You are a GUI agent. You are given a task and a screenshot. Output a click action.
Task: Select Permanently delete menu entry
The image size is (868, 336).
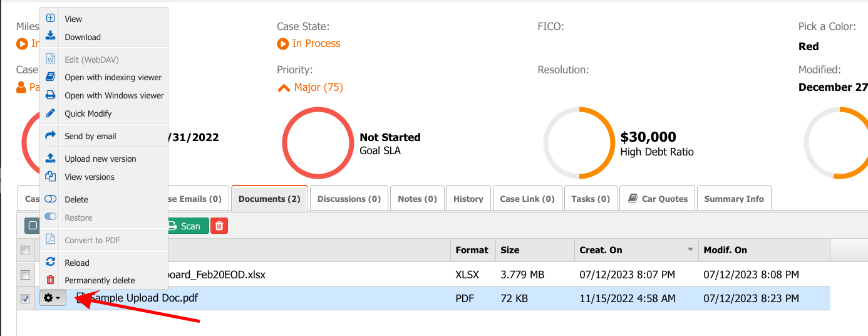tap(100, 280)
